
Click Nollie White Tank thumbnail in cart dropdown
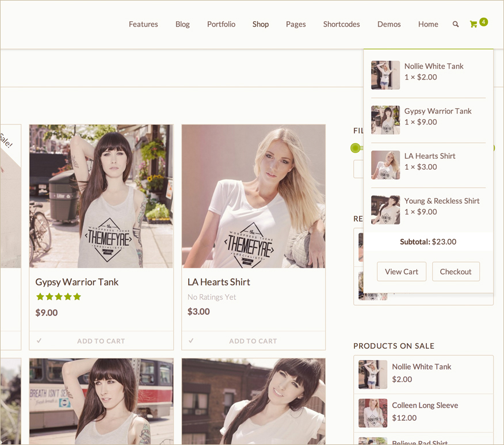(385, 75)
